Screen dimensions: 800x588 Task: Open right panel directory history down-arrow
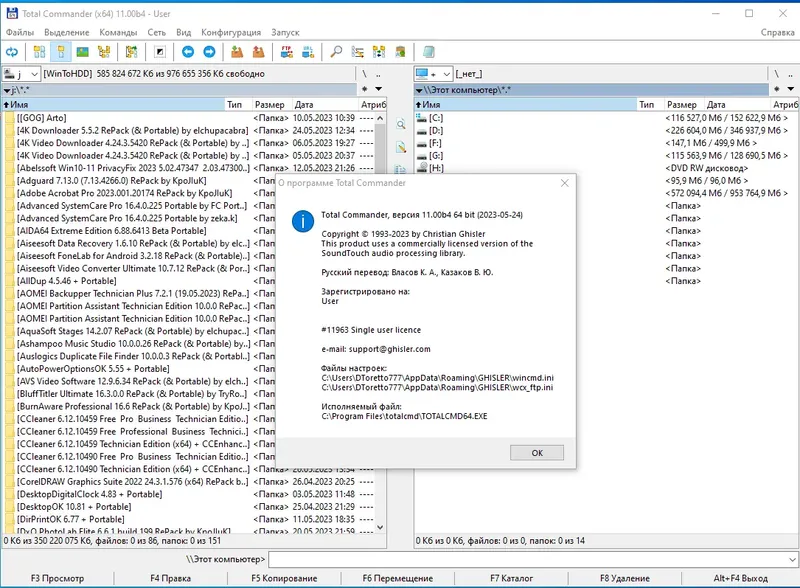point(790,89)
